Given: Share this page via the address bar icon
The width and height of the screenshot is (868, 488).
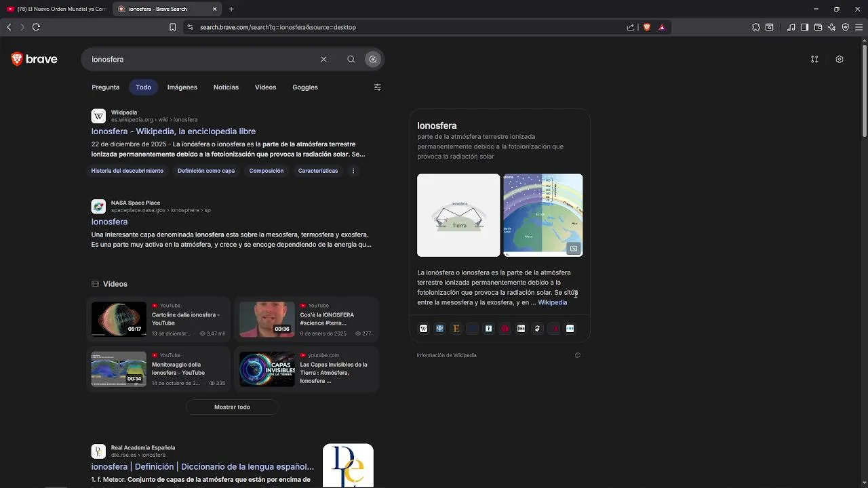Looking at the screenshot, I should [631, 27].
